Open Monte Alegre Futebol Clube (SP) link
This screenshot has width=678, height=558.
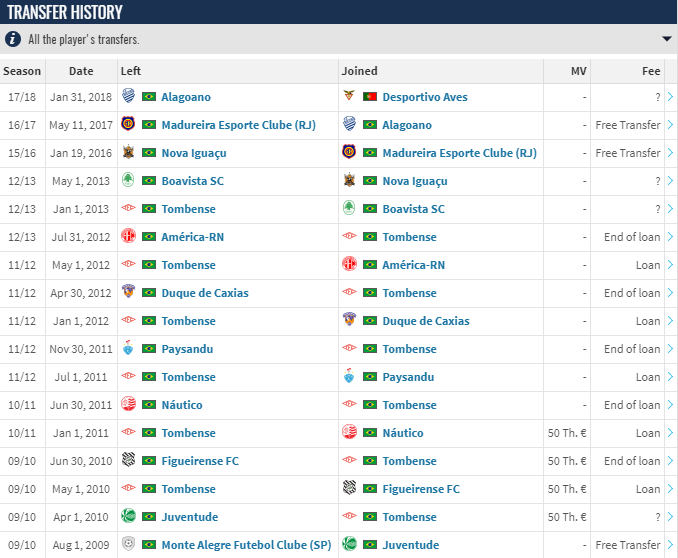click(x=246, y=545)
